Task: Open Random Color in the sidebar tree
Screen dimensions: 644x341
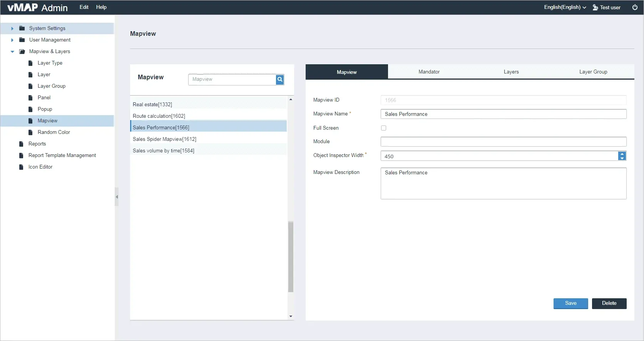Action: (54, 132)
